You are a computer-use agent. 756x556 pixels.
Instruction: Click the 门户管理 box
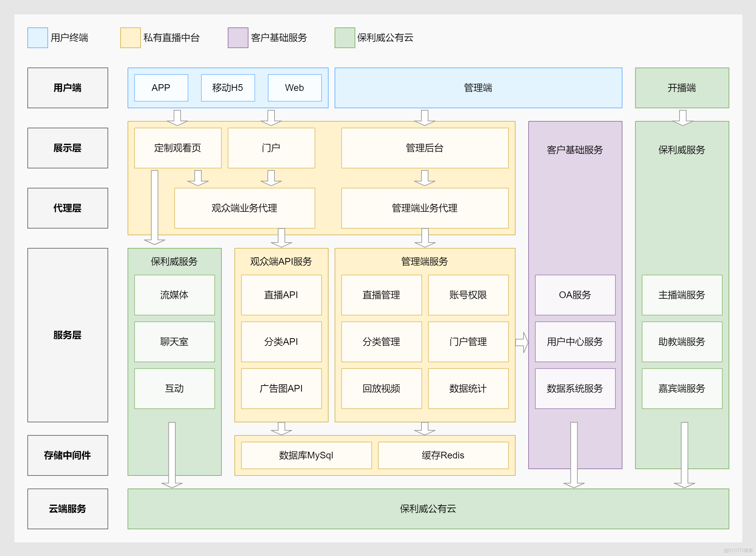[468, 342]
